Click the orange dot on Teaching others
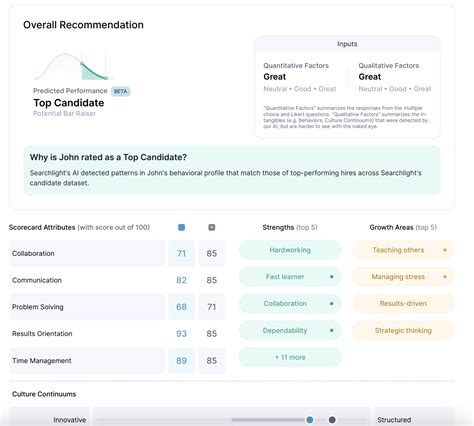474x426 pixels. 445,250
